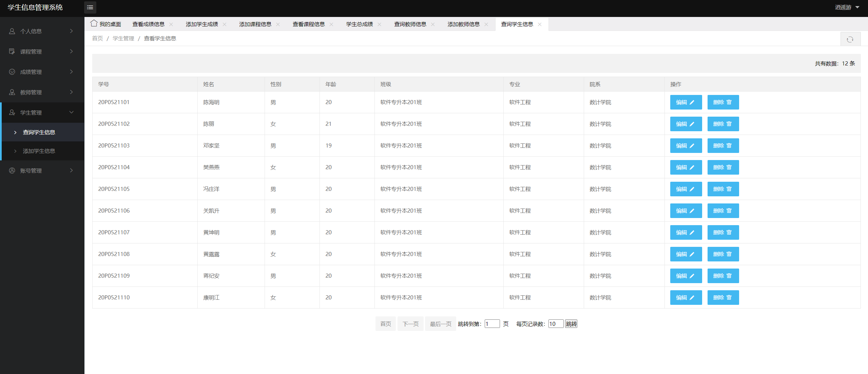This screenshot has height=374, width=868.
Task: Close the 查看成绩信息 tab
Action: point(171,24)
